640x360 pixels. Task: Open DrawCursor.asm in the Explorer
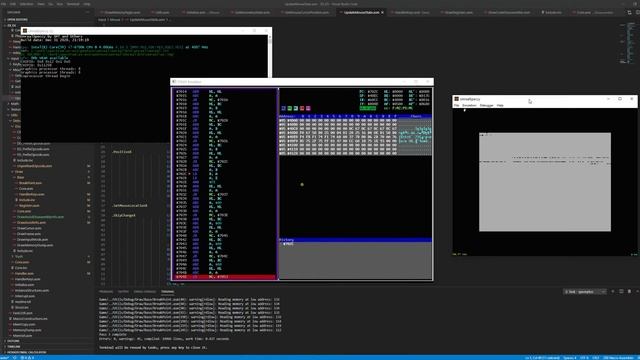coord(29,228)
